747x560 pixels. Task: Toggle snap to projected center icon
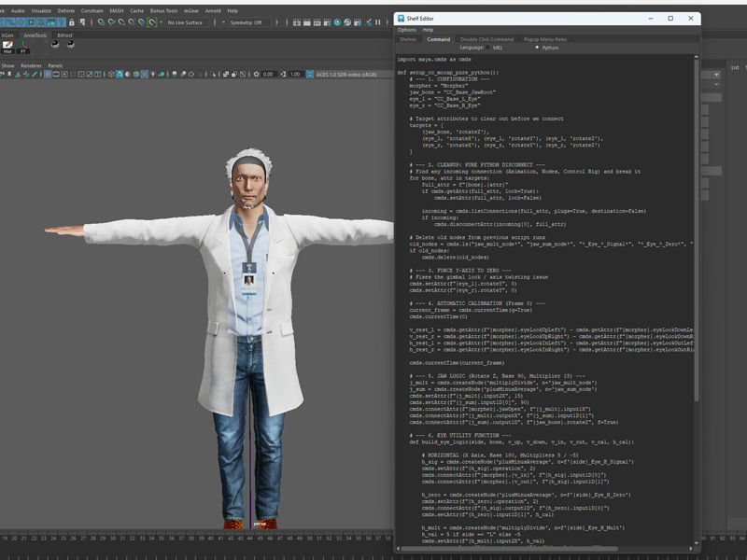tap(131, 22)
